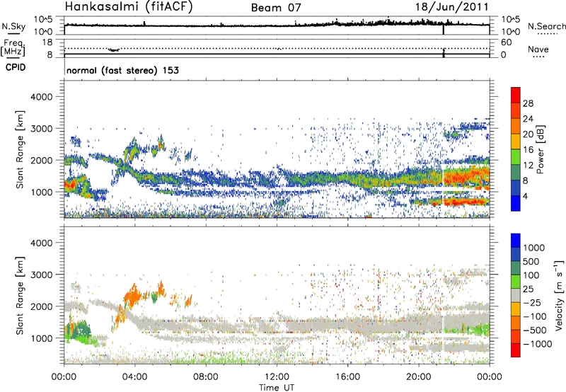This screenshot has width=566, height=392.
Task: Pick the dark green 8–12 dB power swatch
Action: click(x=516, y=173)
